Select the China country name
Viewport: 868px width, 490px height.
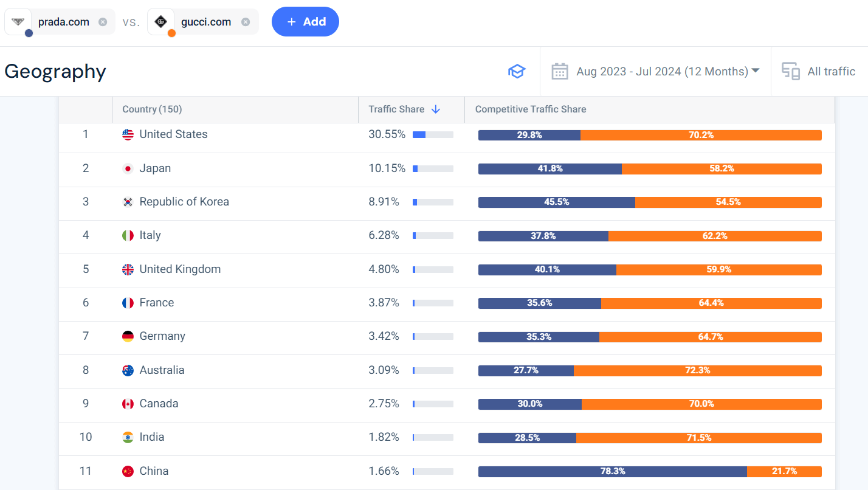point(154,471)
